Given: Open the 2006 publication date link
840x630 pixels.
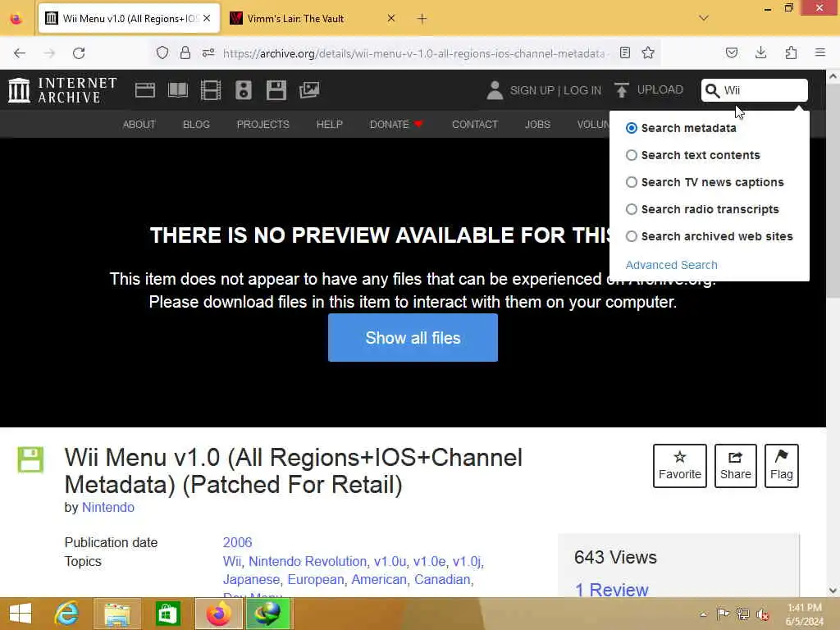Looking at the screenshot, I should pos(237,542).
